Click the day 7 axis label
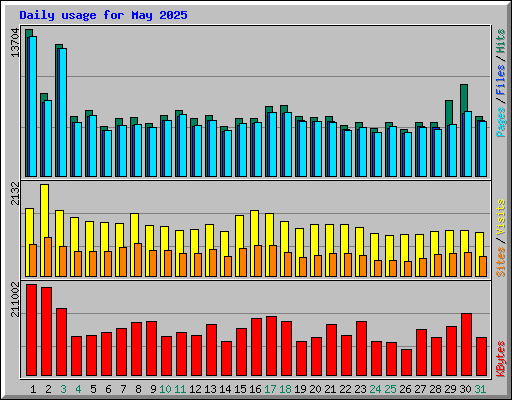Screen dimensions: 512x400 coord(123,389)
